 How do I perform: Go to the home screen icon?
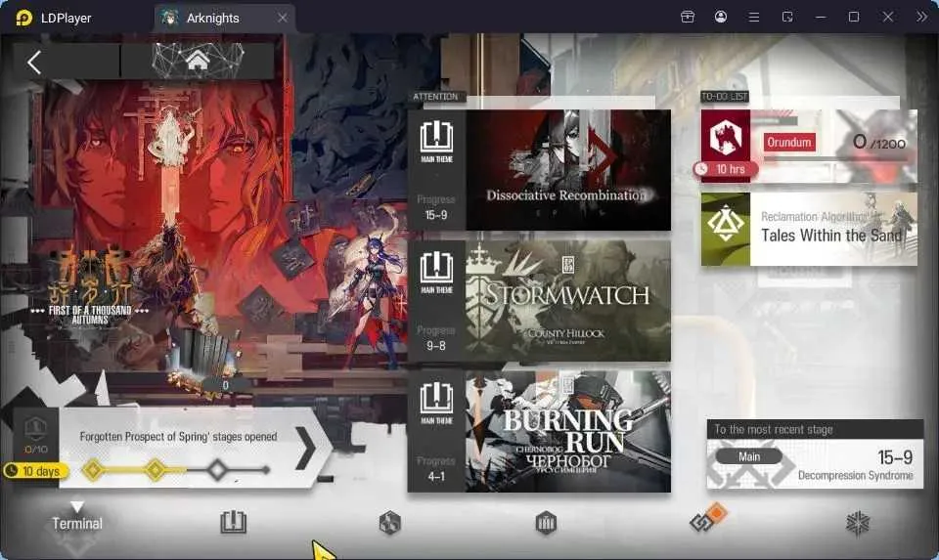point(198,61)
